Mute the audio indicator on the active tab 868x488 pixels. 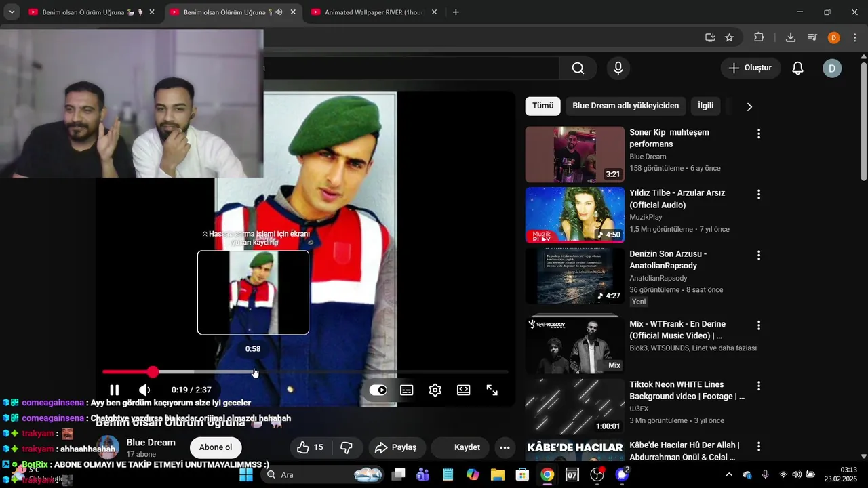(279, 12)
